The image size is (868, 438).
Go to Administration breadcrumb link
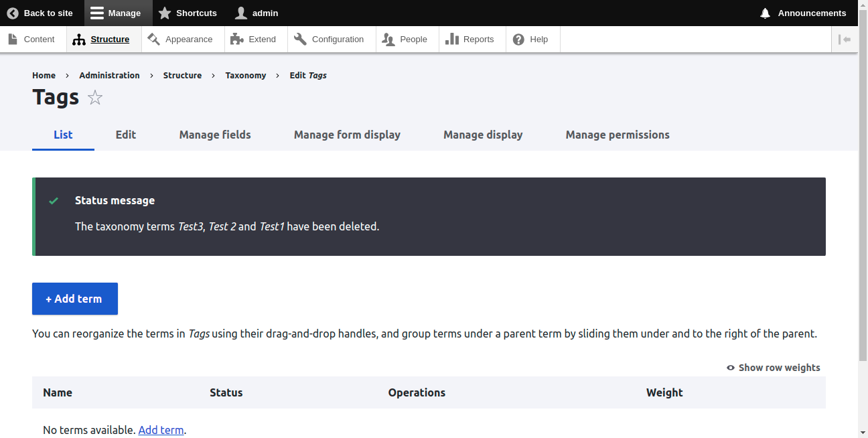(109, 76)
